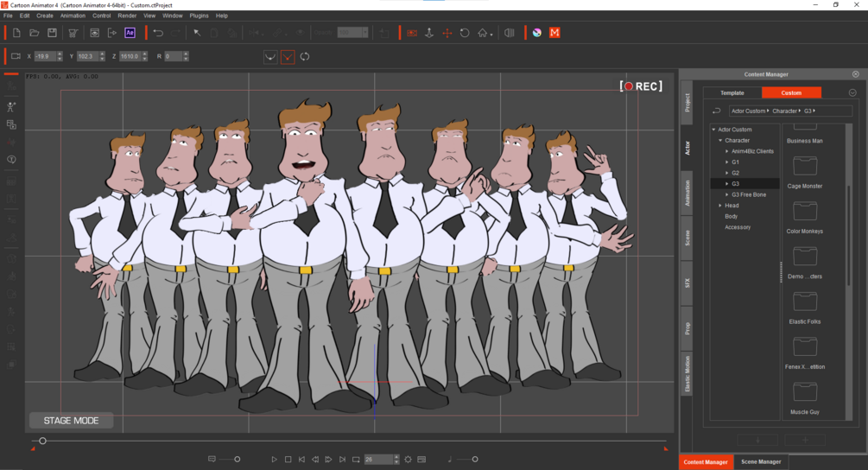The width and height of the screenshot is (868, 470).
Task: Adjust the speech bubble slider in playback bar
Action: 237,460
